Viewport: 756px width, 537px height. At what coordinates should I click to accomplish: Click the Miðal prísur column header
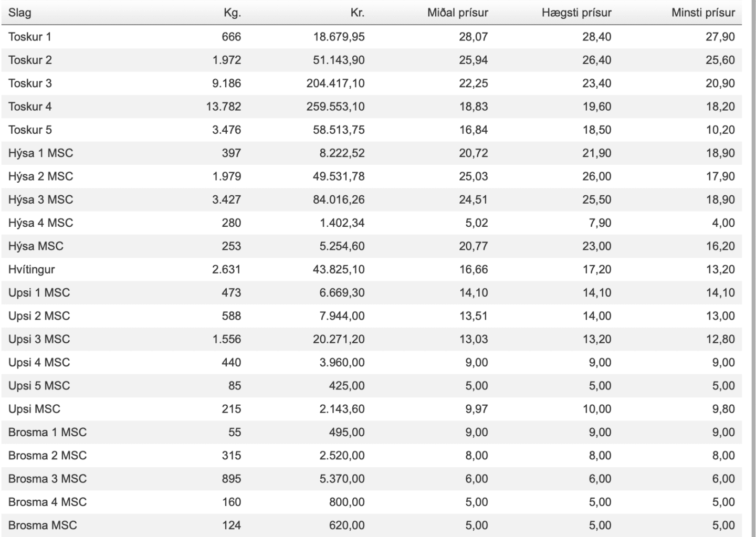(457, 13)
